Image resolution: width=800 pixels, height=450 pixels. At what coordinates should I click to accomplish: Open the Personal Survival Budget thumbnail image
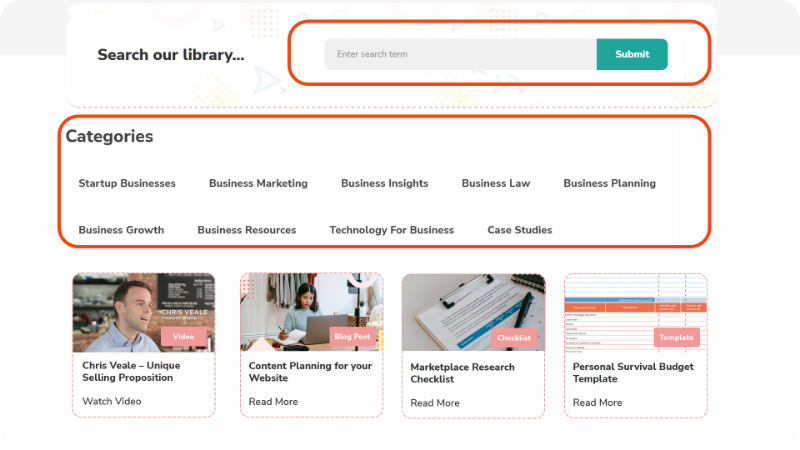click(x=636, y=312)
